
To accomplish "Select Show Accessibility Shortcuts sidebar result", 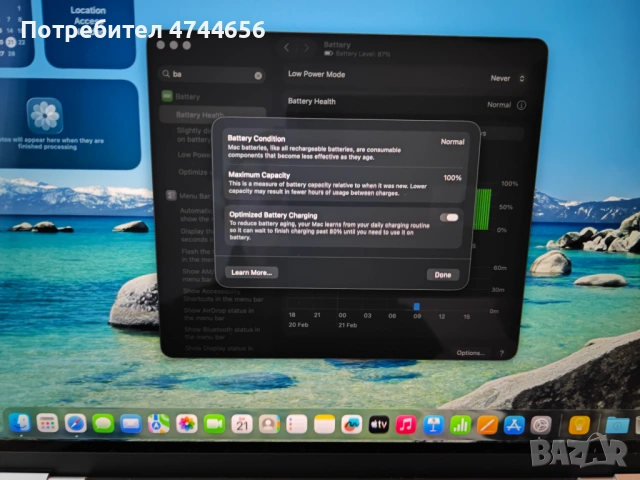I will pyautogui.click(x=223, y=295).
